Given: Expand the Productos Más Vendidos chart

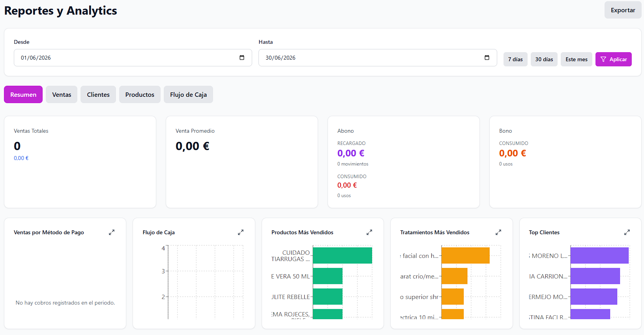Looking at the screenshot, I should [369, 232].
